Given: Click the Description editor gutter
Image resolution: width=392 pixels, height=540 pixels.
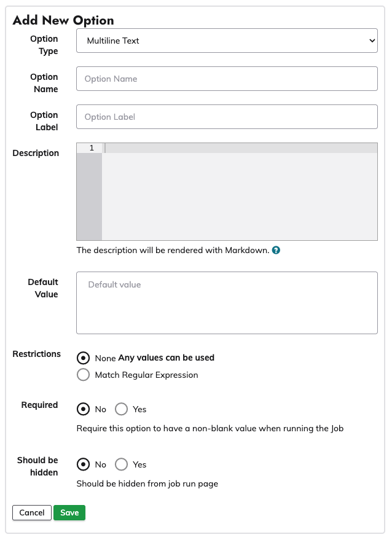Looking at the screenshot, I should tap(89, 184).
